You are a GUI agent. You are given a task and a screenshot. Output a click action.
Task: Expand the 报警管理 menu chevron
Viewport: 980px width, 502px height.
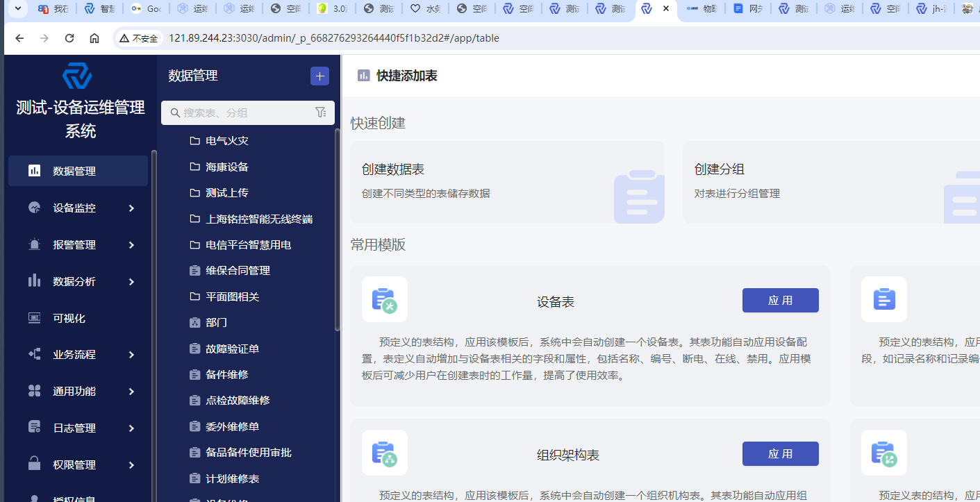coord(131,244)
